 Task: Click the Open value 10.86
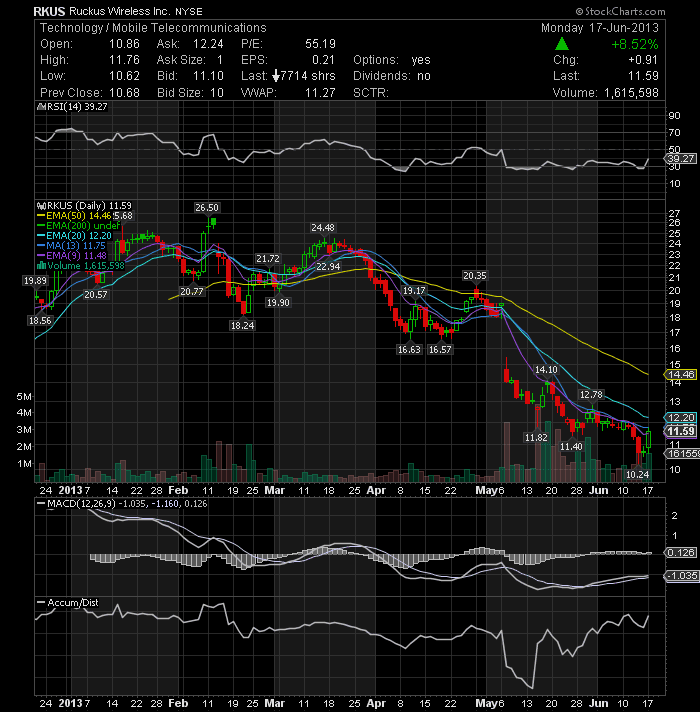124,44
